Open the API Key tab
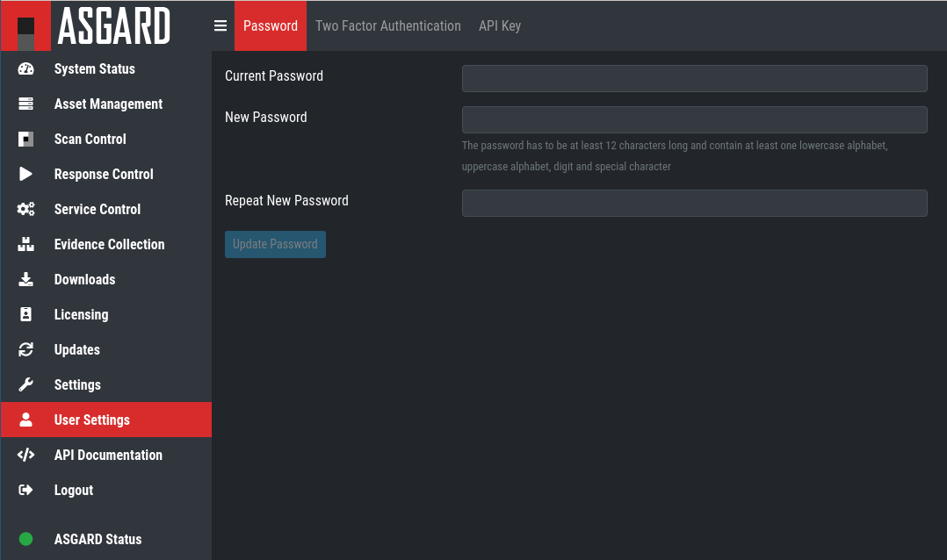Viewport: 947px width, 560px height. pyautogui.click(x=500, y=26)
